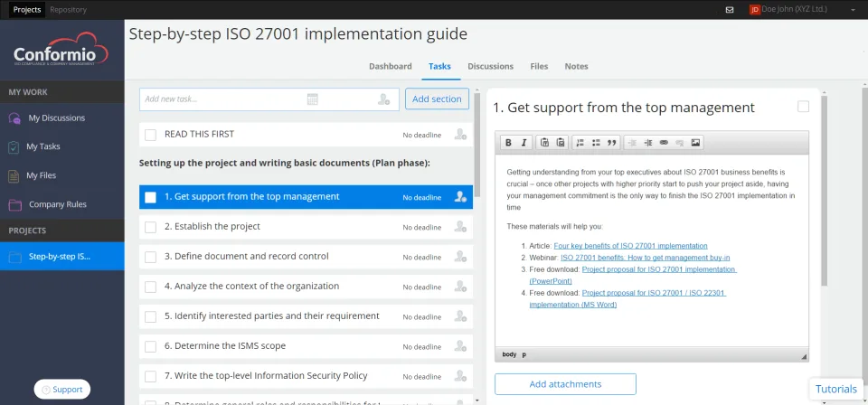Click the Add section button
The height and width of the screenshot is (405, 868).
pos(437,99)
